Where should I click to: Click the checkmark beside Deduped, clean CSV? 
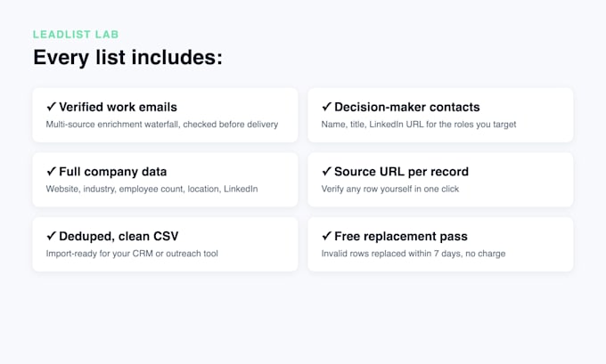point(52,236)
